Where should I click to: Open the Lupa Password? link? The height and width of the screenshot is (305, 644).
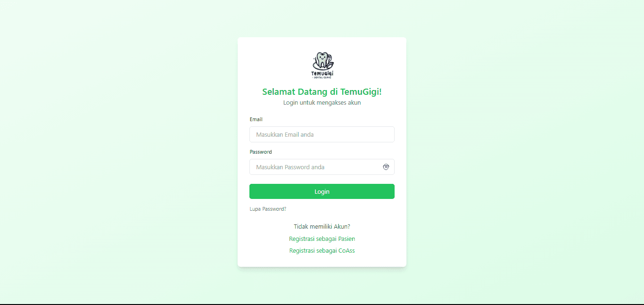coord(268,209)
